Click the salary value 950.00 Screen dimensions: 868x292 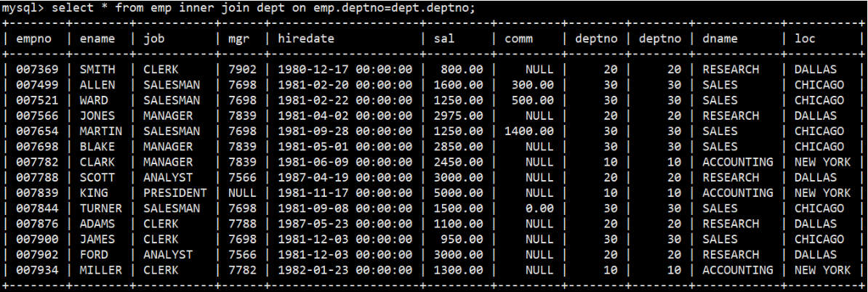point(462,240)
